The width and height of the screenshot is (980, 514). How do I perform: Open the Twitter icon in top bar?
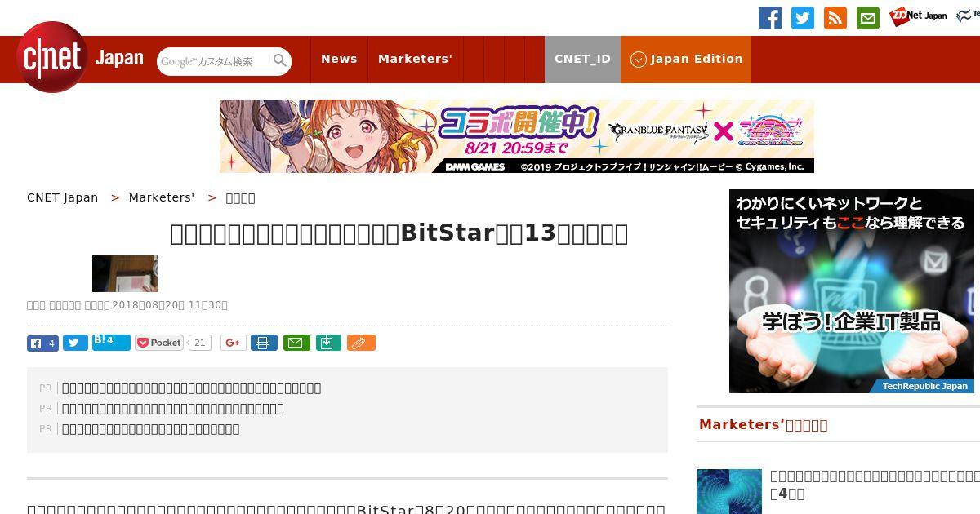[x=803, y=18]
